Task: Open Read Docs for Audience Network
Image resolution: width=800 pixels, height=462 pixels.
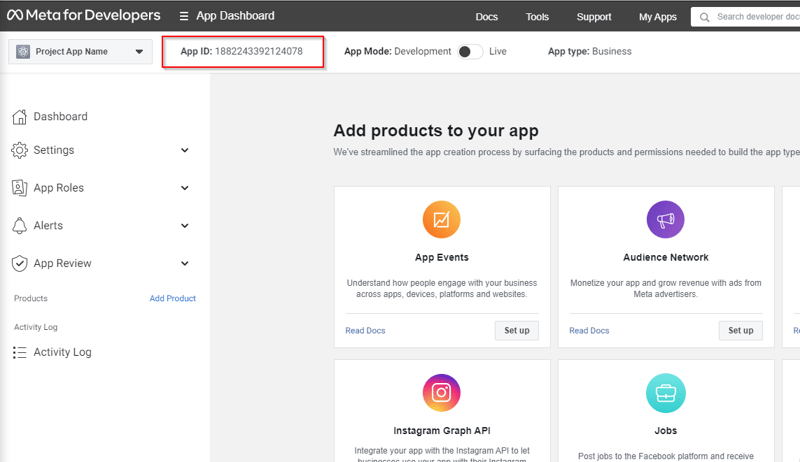Action: (x=589, y=330)
